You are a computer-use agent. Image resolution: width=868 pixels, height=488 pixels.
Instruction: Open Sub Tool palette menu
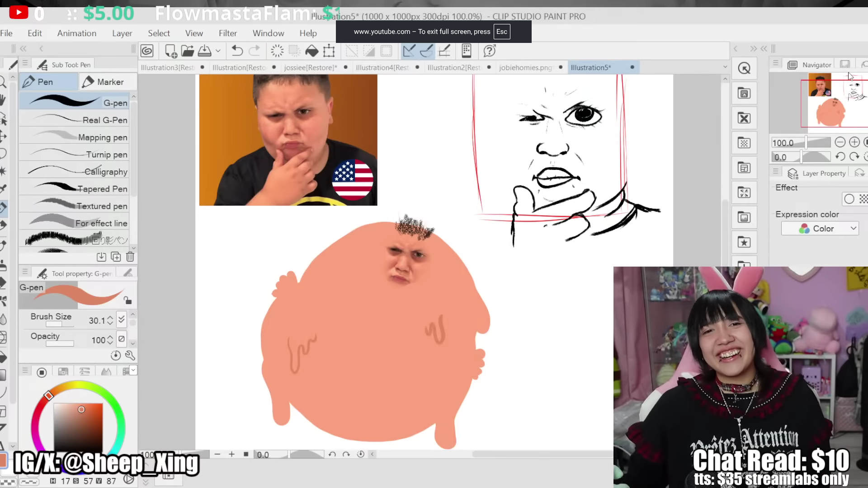click(x=25, y=63)
